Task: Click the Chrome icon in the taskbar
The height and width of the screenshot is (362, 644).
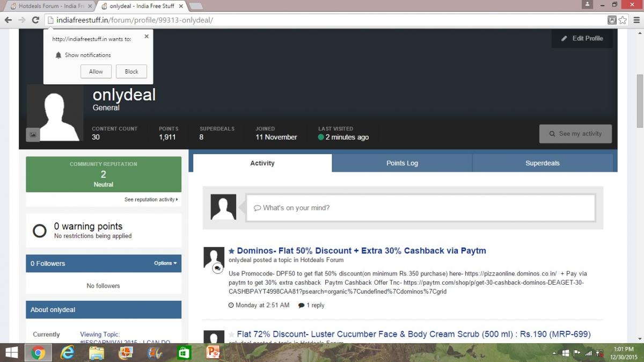Action: click(x=38, y=353)
